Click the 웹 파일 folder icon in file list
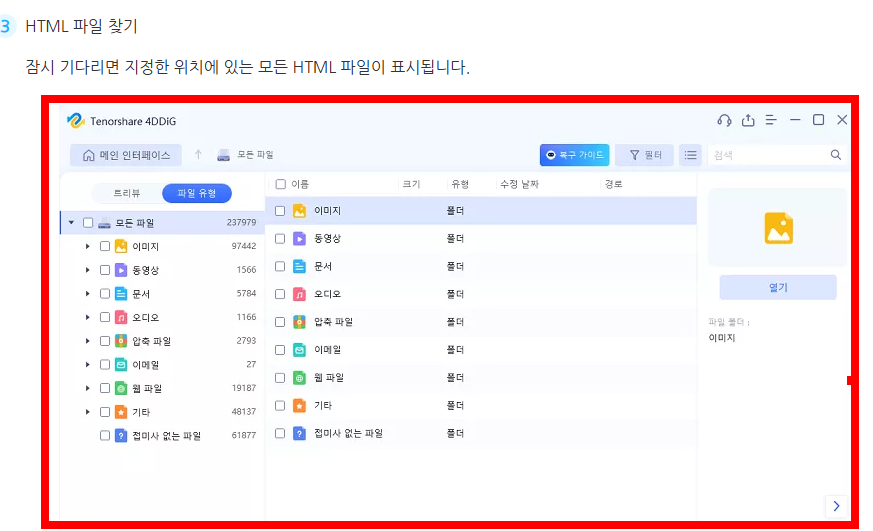The height and width of the screenshot is (531, 873). click(300, 377)
